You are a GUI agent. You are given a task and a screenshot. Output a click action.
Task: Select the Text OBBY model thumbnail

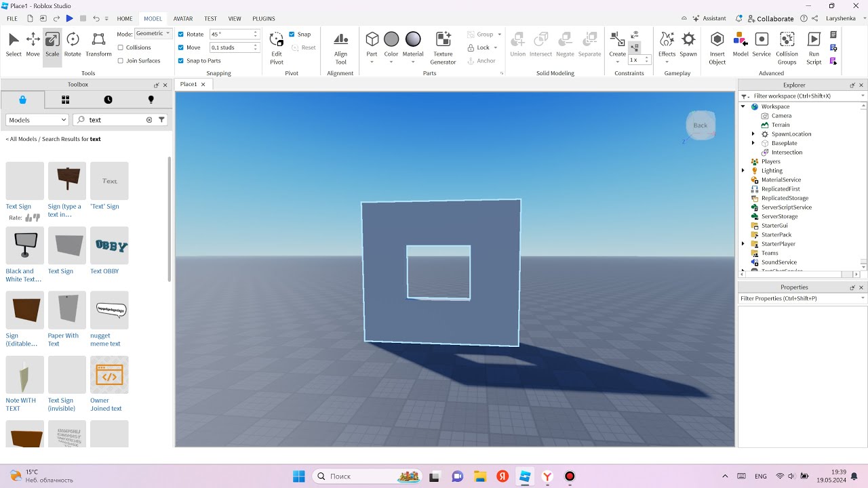point(109,246)
